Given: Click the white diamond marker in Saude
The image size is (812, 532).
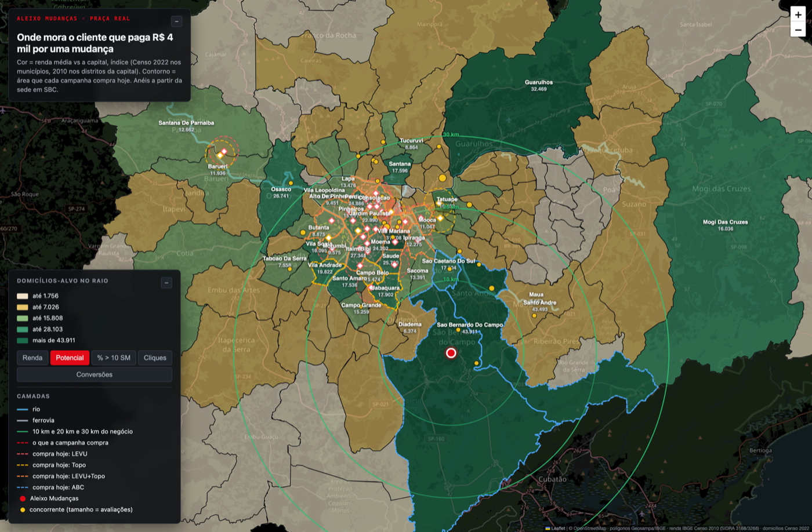Looking at the screenshot, I should tap(394, 264).
